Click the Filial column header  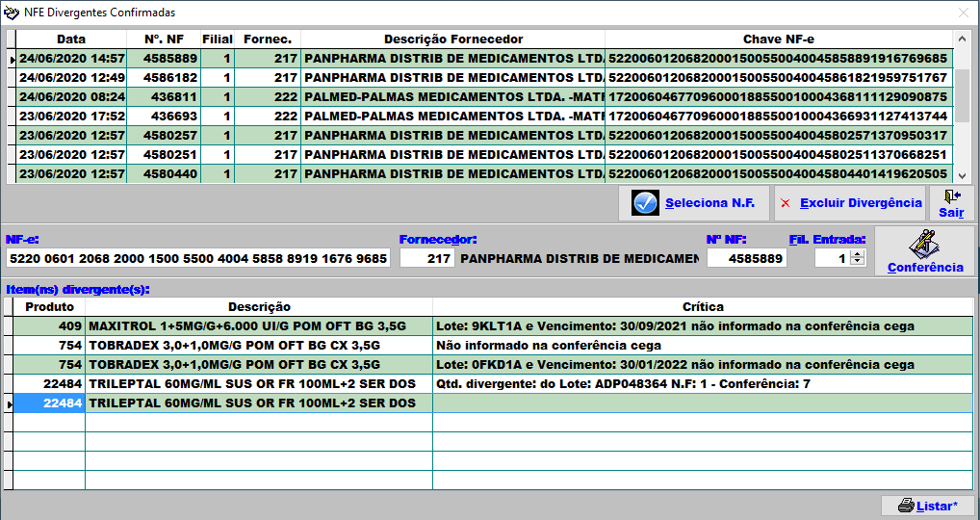pos(218,39)
